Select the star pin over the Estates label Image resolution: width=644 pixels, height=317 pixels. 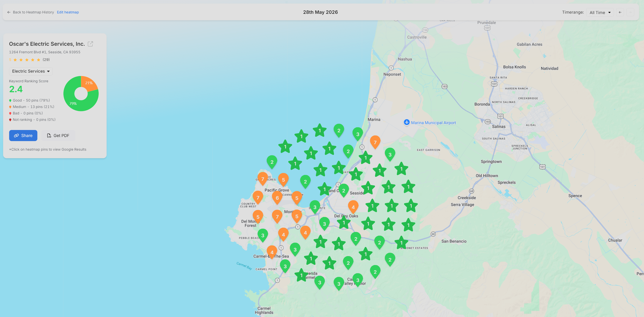coord(401,242)
